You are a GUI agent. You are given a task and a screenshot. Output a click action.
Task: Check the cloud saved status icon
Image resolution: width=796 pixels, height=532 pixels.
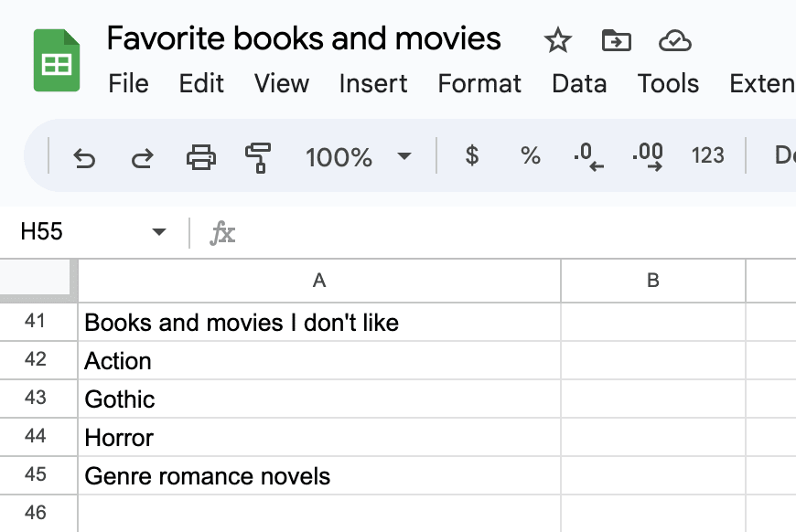pyautogui.click(x=674, y=40)
